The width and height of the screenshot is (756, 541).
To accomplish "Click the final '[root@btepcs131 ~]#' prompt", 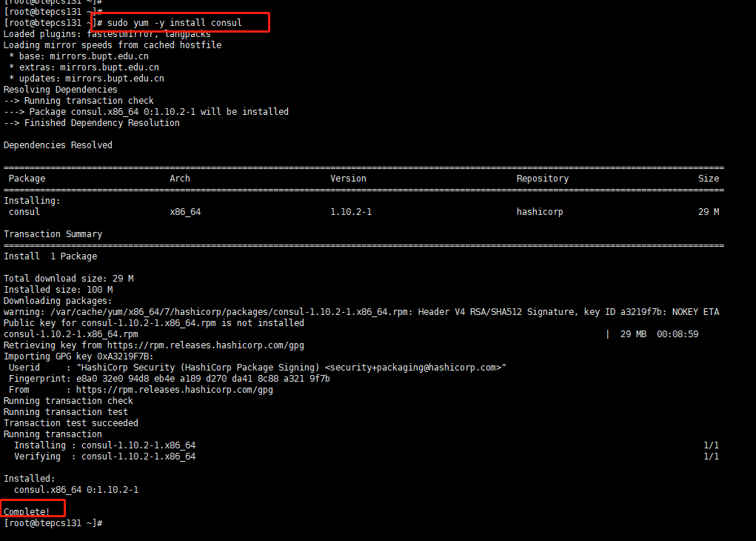I will 53,522.
